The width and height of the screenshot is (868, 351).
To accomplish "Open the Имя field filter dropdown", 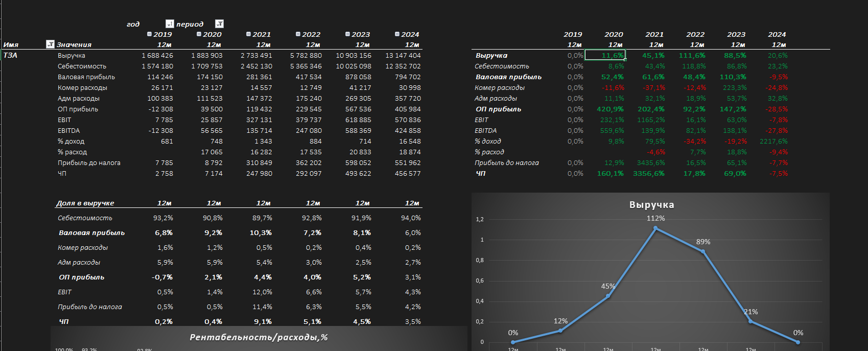I will tap(50, 44).
